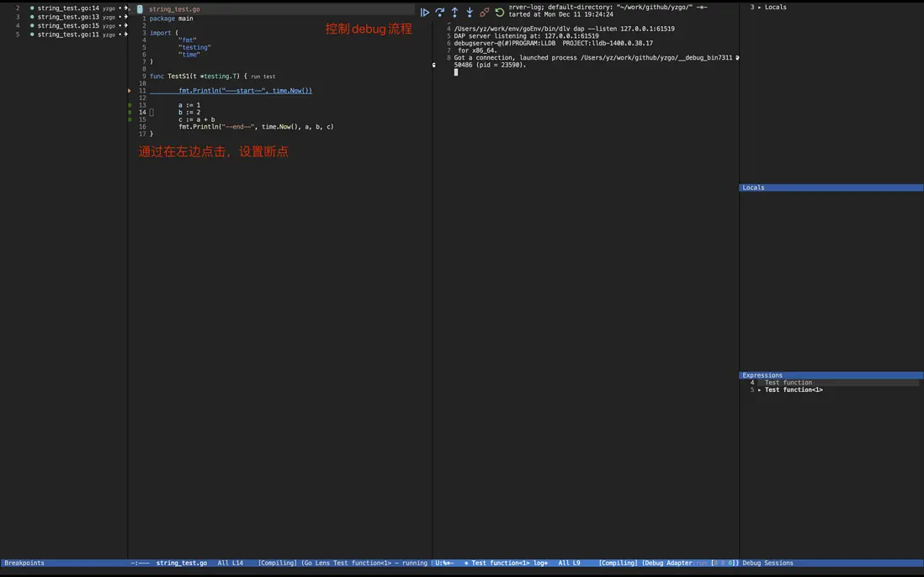This screenshot has width=924, height=577.
Task: Click the Step In down-arrow icon
Action: point(470,13)
